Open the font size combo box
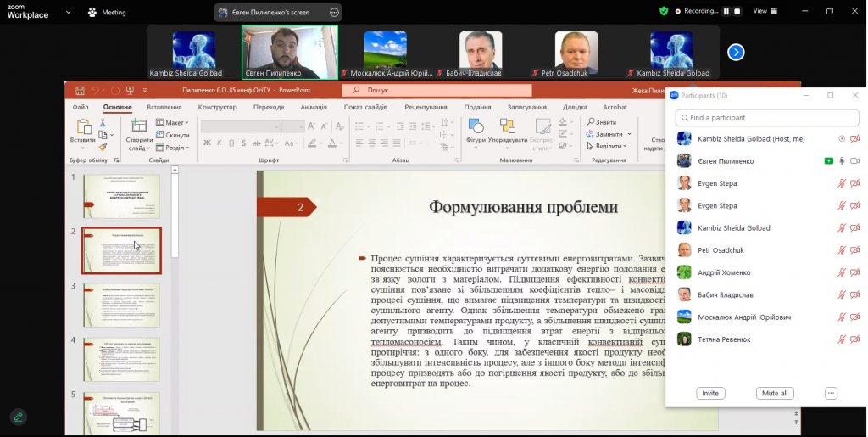The width and height of the screenshot is (868, 437). 292,126
